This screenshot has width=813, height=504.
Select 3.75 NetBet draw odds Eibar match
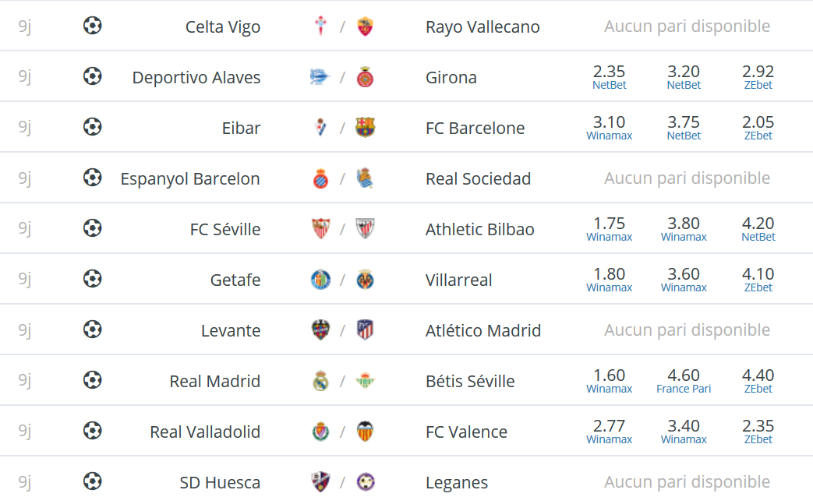point(684,128)
